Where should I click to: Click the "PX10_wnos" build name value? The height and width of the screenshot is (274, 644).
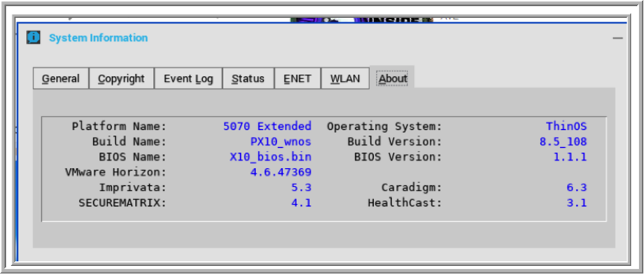(x=281, y=142)
